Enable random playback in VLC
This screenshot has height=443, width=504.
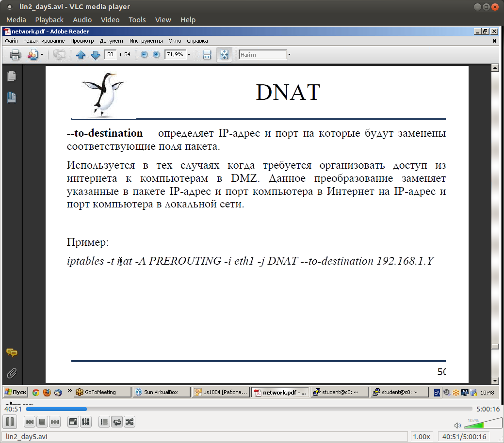[129, 422]
